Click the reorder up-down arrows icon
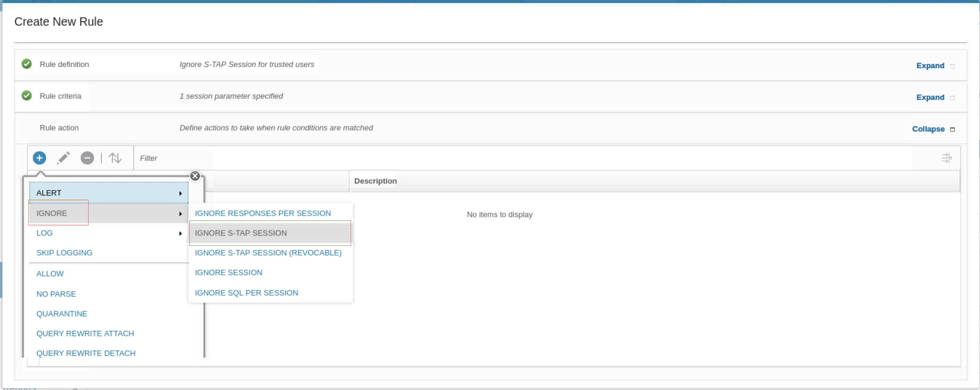 pos(115,158)
